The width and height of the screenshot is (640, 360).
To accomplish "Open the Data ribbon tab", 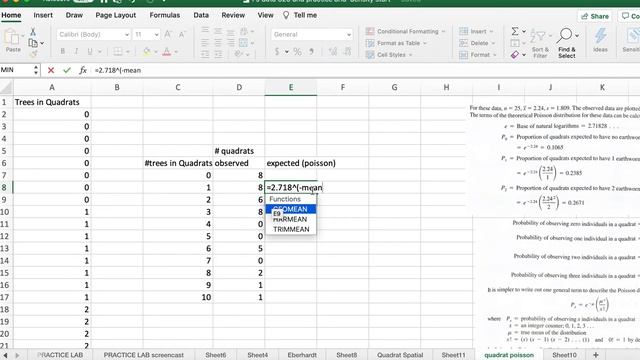I will (x=201, y=15).
